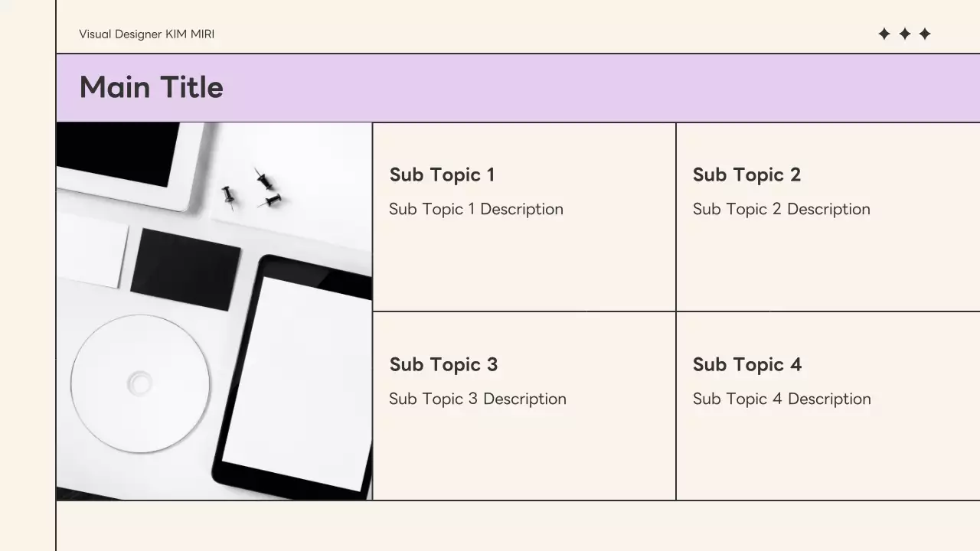The height and width of the screenshot is (551, 980).
Task: Click the 'Sub Topic 3 Description' text
Action: point(477,399)
